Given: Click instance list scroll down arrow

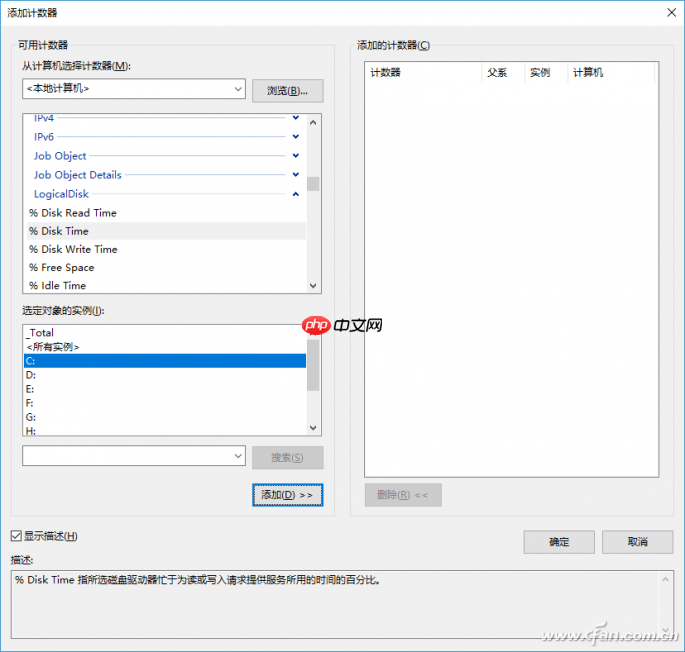Looking at the screenshot, I should point(313,428).
